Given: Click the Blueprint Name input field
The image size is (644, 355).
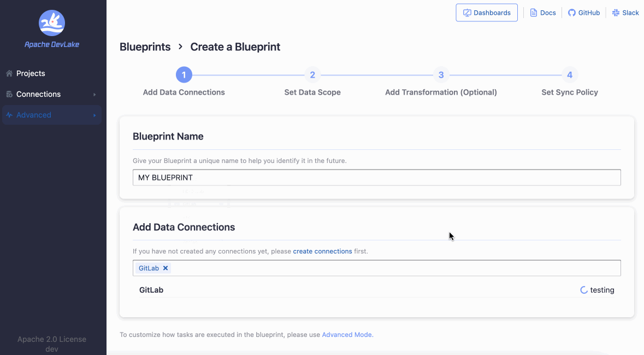Looking at the screenshot, I should (x=377, y=178).
